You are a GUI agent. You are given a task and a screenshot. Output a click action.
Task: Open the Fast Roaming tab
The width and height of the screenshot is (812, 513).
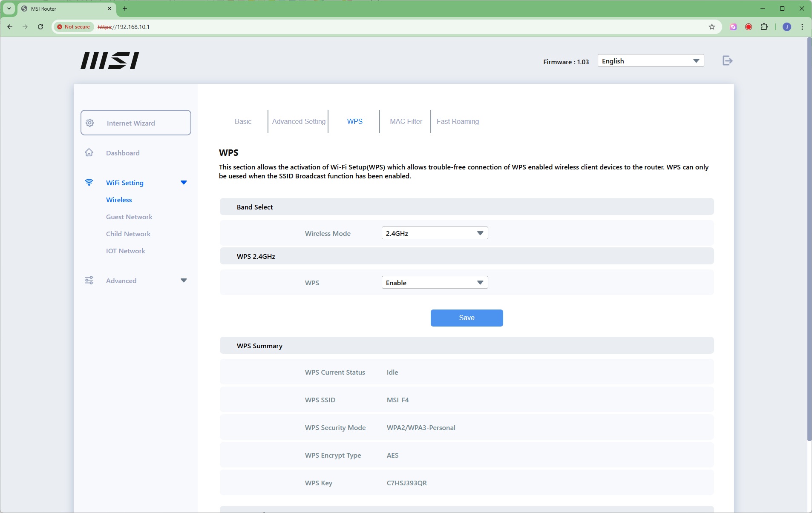(458, 121)
